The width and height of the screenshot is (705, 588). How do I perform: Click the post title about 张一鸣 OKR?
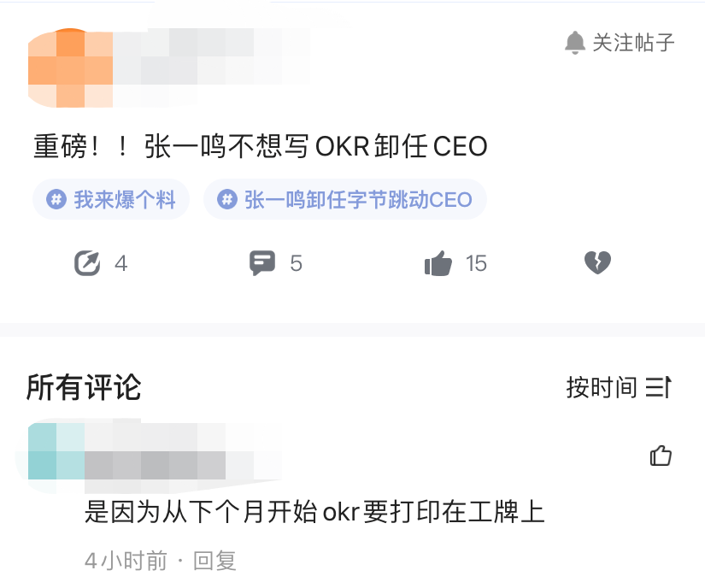(x=261, y=146)
